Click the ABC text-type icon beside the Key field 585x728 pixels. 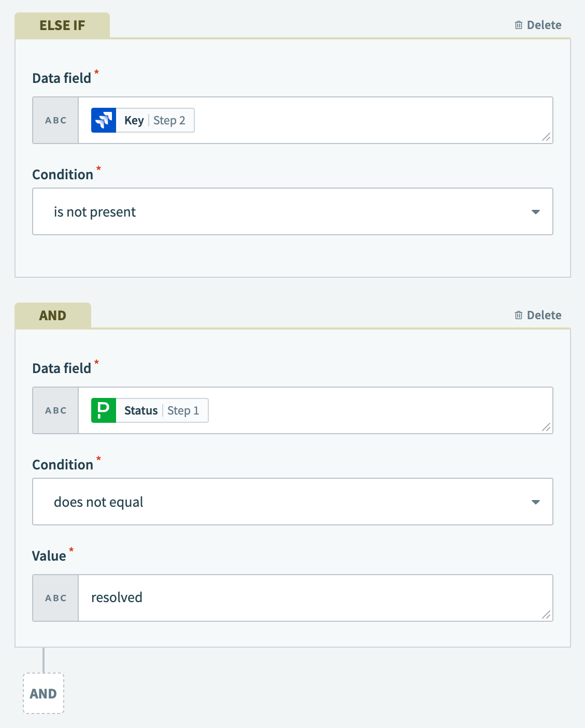tap(55, 120)
